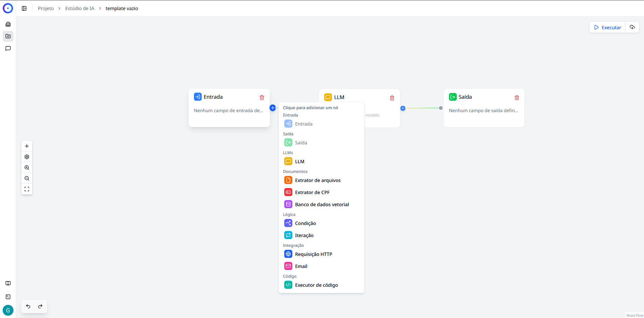
Task: Redo the last undone action
Action: [40, 306]
